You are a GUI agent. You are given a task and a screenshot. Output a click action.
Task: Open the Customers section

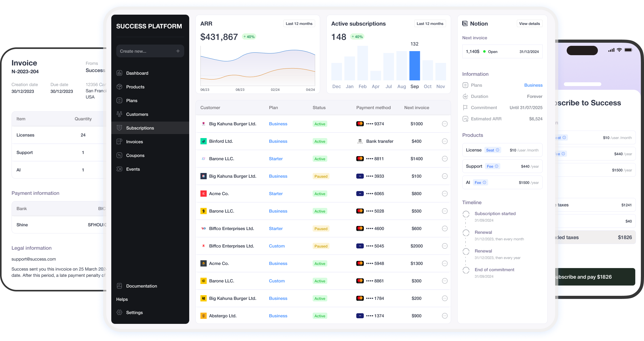click(x=119, y=114)
